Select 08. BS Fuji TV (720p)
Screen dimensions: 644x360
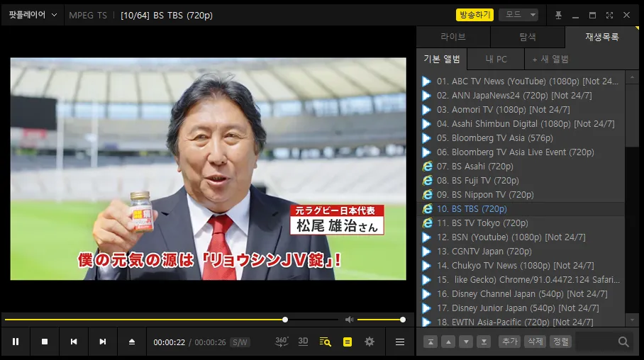pyautogui.click(x=521, y=181)
